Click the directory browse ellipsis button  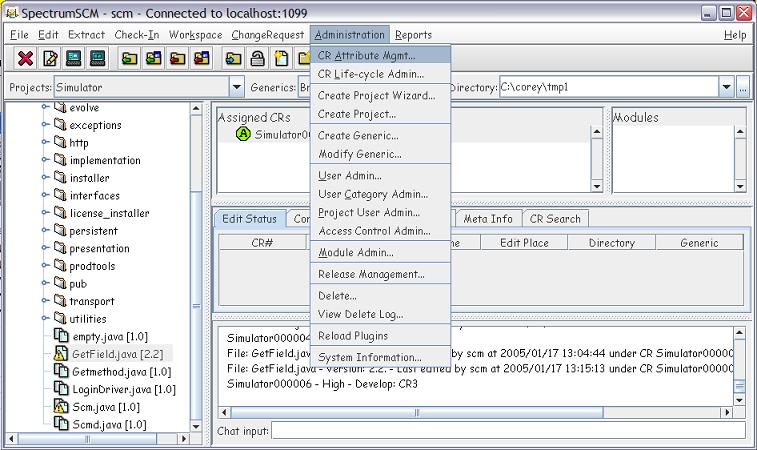pos(743,87)
